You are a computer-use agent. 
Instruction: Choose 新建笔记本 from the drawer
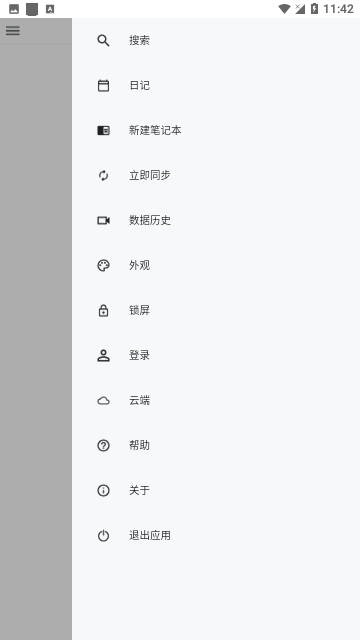216,131
